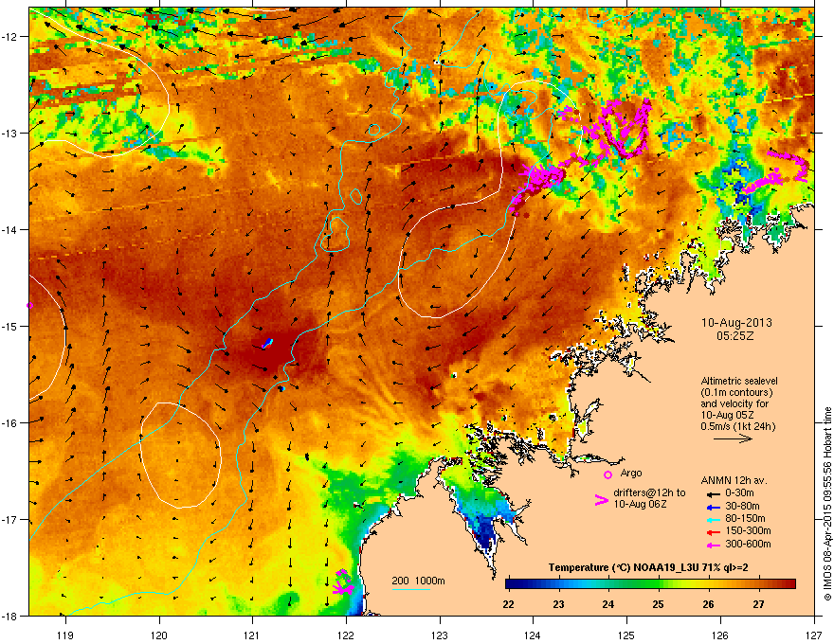The image size is (834, 644).
Task: Click the longitude axis label 125
Action: coord(626,635)
